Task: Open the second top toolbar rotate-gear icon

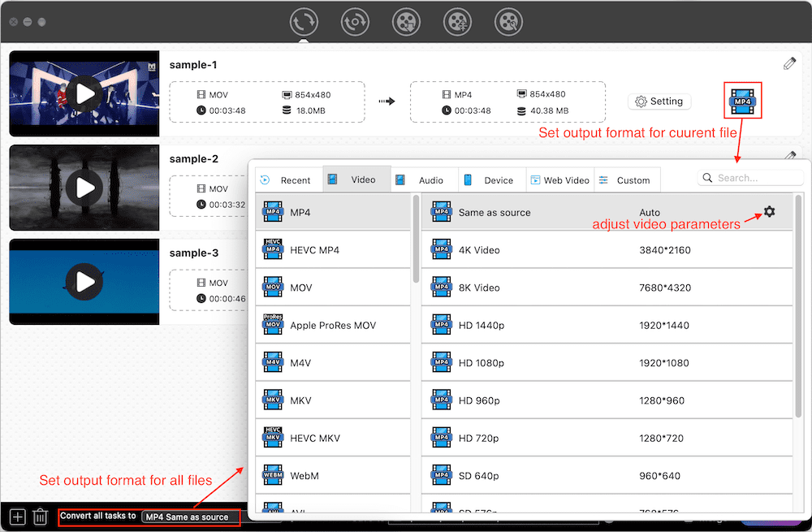Action: (355, 22)
